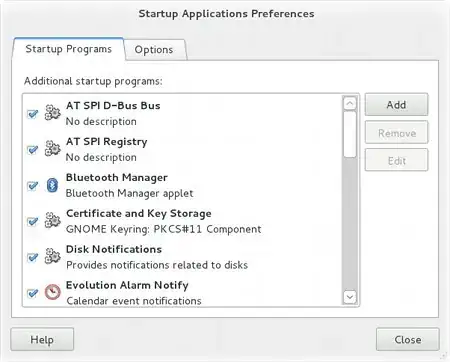Screen dimensions: 450x362
Task: Open the Help button
Action: [x=42, y=340]
